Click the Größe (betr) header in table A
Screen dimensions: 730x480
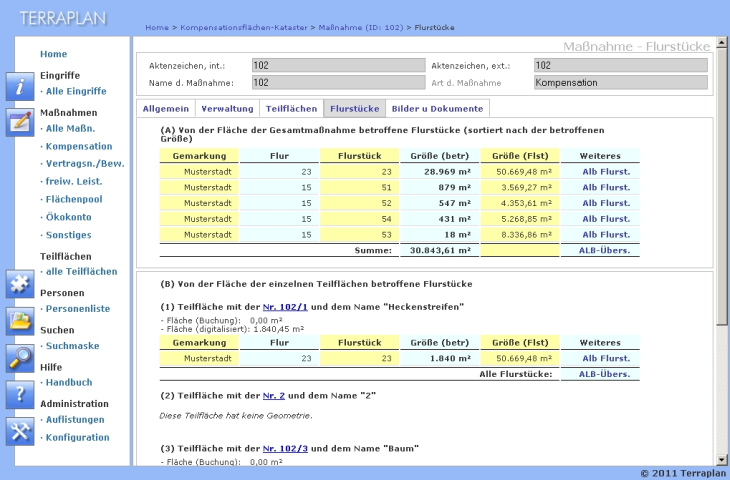(x=440, y=156)
